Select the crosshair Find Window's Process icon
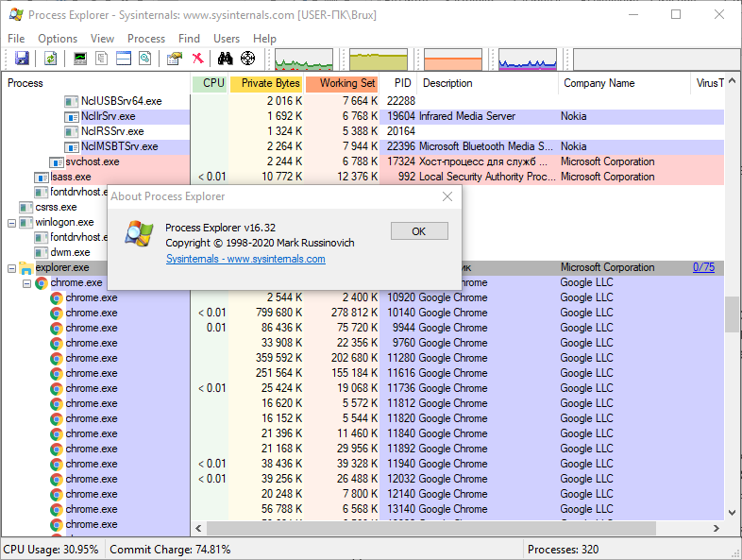This screenshot has width=742, height=560. click(247, 59)
